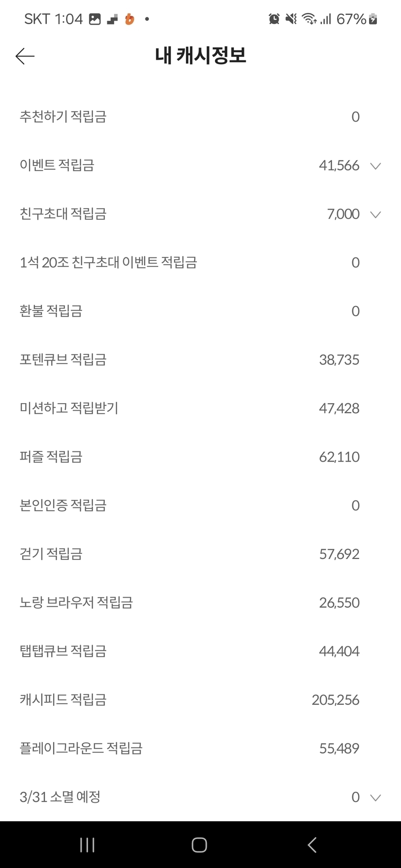Tap the Wi-Fi status icon
This screenshot has width=401, height=868.
[309, 19]
